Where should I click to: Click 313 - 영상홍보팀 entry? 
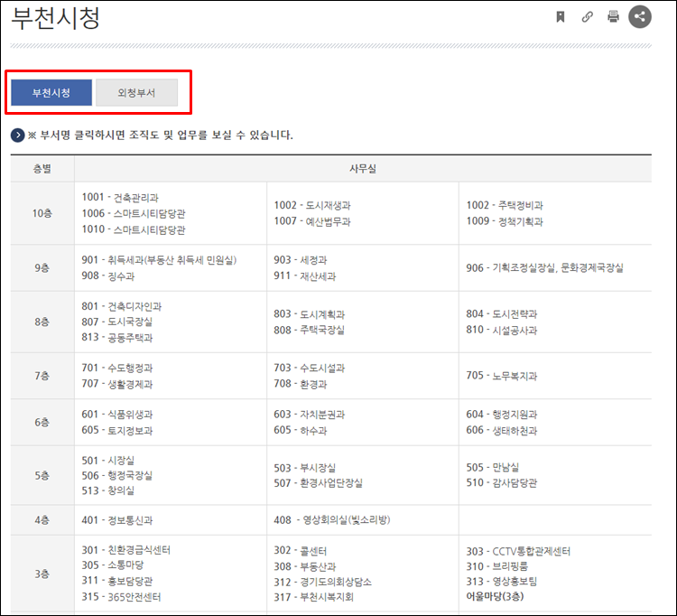tap(501, 582)
